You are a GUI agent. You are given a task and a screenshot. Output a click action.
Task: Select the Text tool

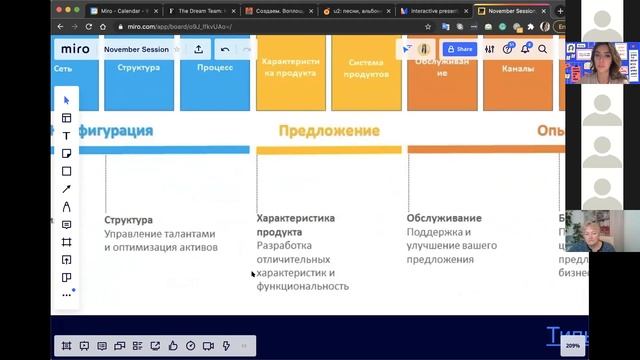tap(67, 136)
